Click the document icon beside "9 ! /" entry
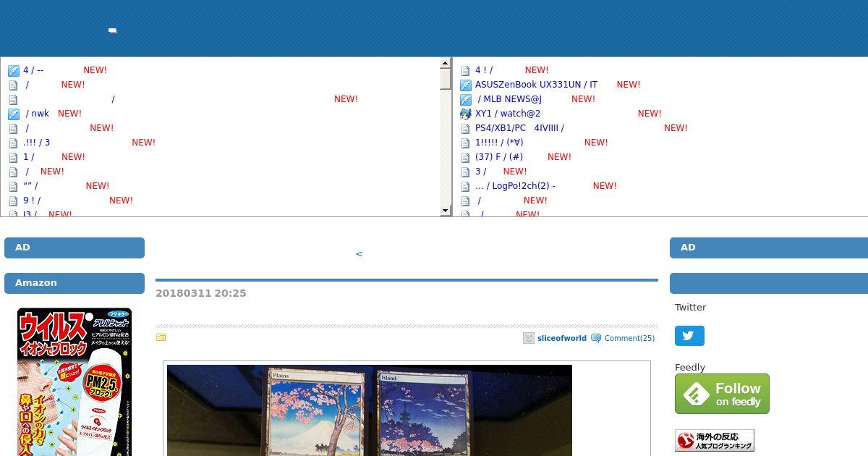Image resolution: width=868 pixels, height=456 pixels. click(x=13, y=201)
